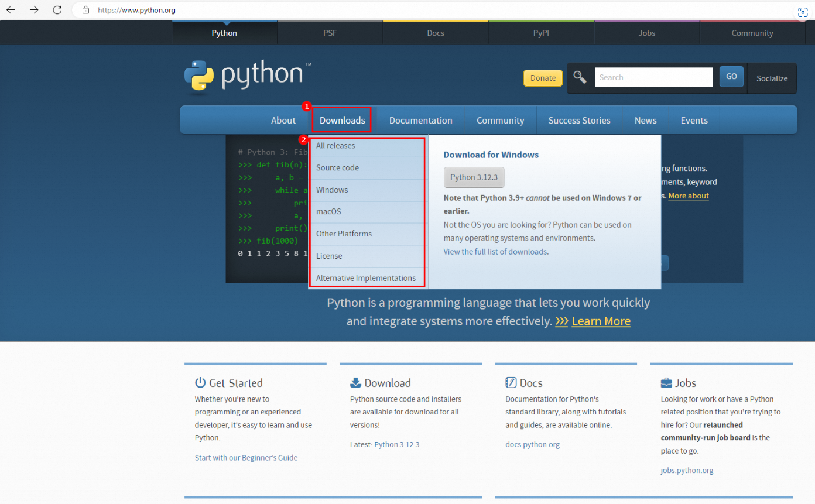Switch to the Python top tab
The image size is (815, 504).
click(224, 33)
